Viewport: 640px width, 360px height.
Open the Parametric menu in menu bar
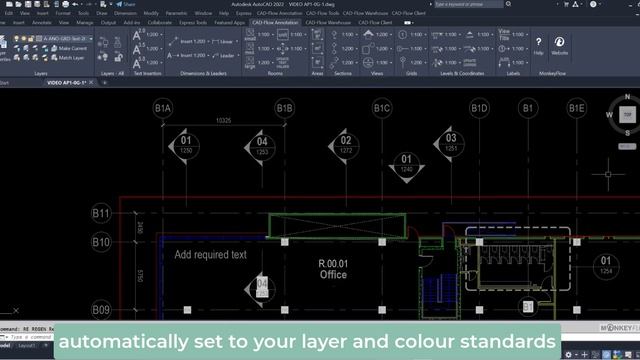click(176, 13)
